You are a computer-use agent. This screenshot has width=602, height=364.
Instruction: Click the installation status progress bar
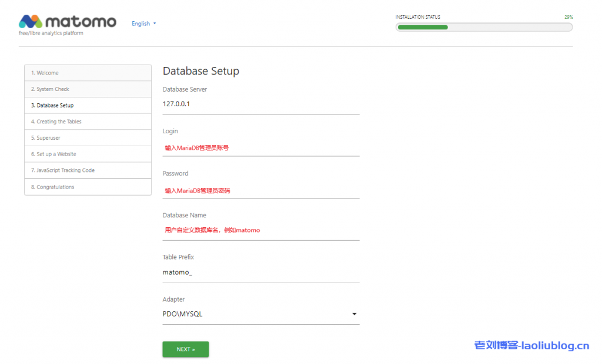coord(484,27)
